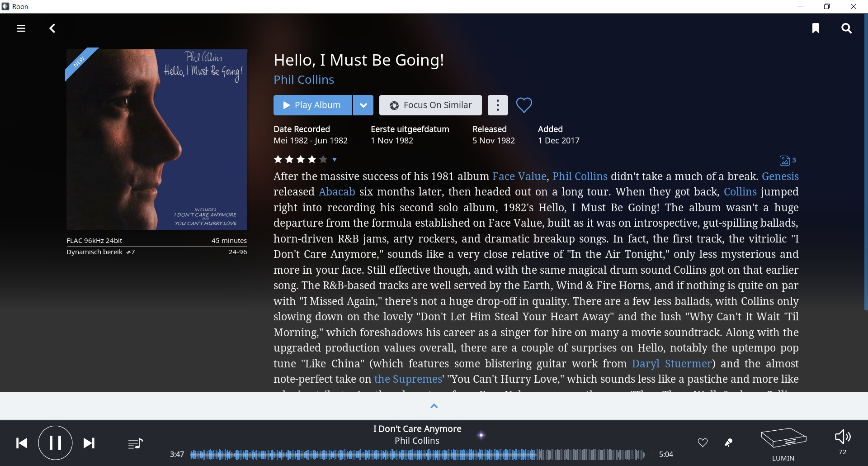868x466 pixels.
Task: Click the album three-dots more menu
Action: point(498,105)
